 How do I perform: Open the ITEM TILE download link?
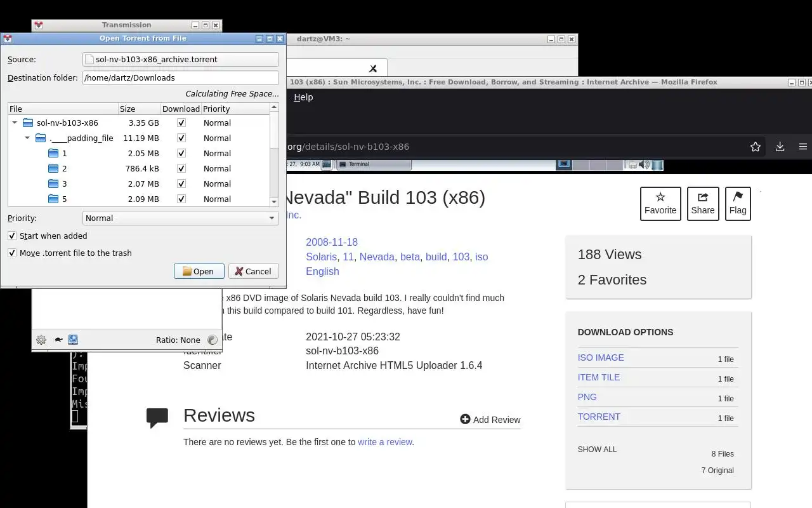tap(599, 377)
